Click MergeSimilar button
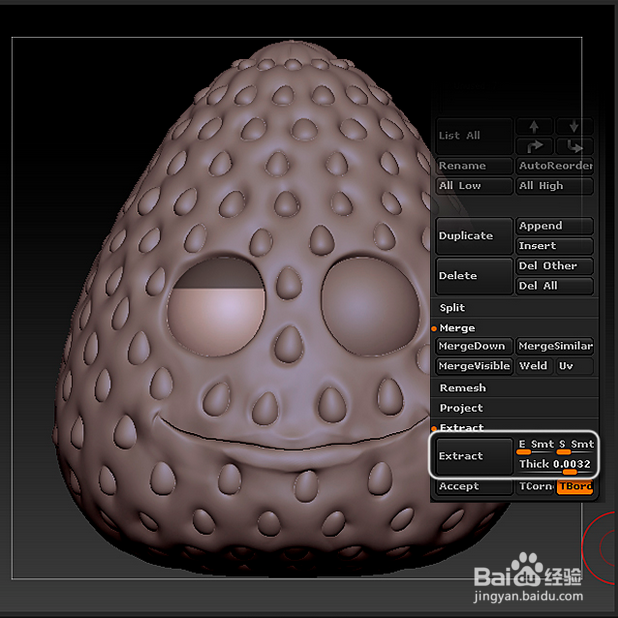This screenshot has width=618, height=618. 555,346
